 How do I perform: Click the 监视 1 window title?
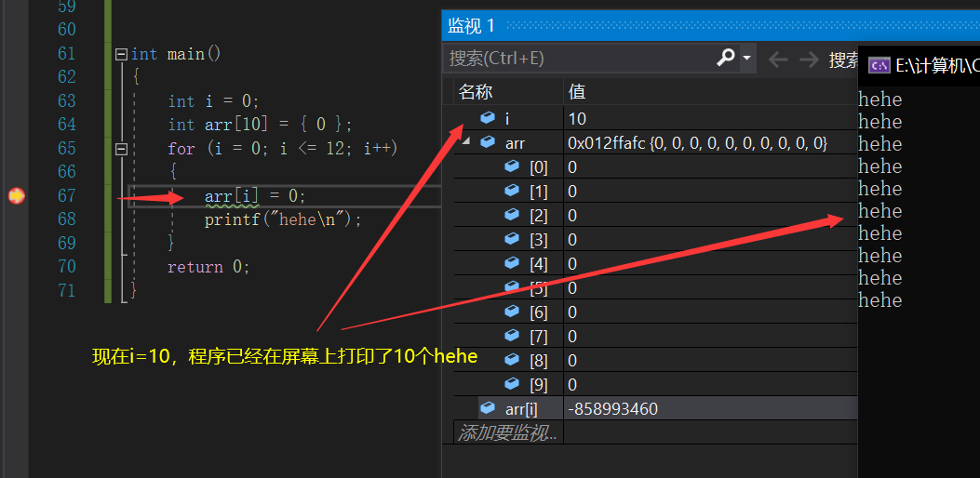471,26
